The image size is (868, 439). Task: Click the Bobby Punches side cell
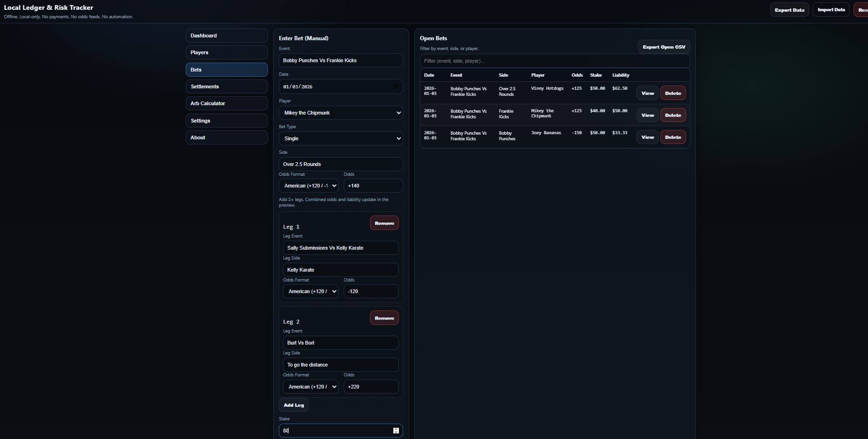click(x=507, y=136)
